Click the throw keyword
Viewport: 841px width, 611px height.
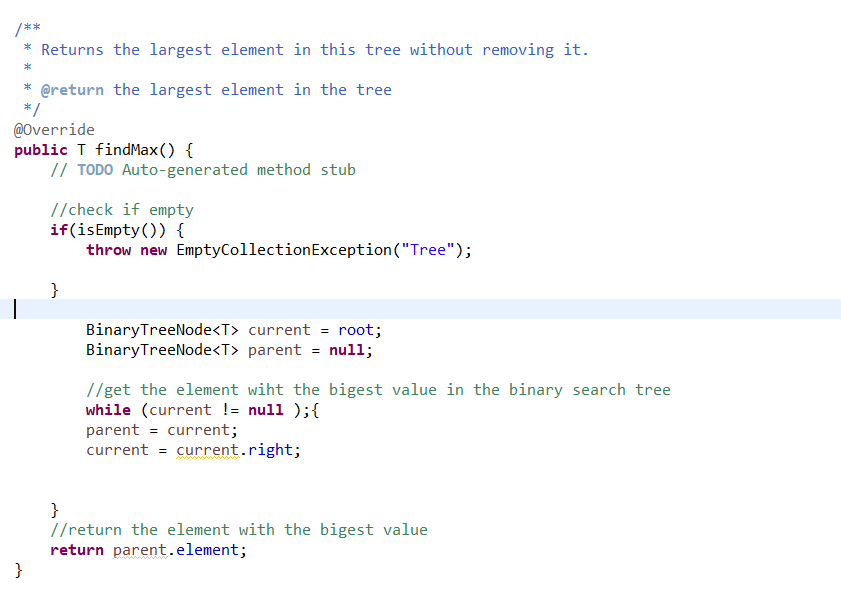click(x=108, y=249)
